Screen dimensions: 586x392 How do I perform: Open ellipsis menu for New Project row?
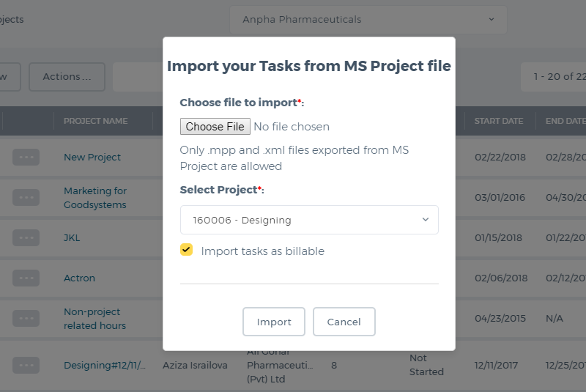pos(26,157)
